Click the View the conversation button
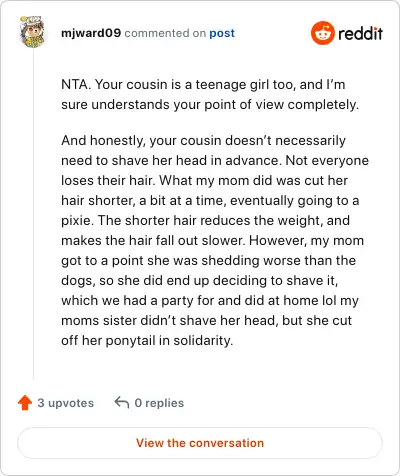Image resolution: width=400 pixels, height=476 pixels. pos(200,443)
